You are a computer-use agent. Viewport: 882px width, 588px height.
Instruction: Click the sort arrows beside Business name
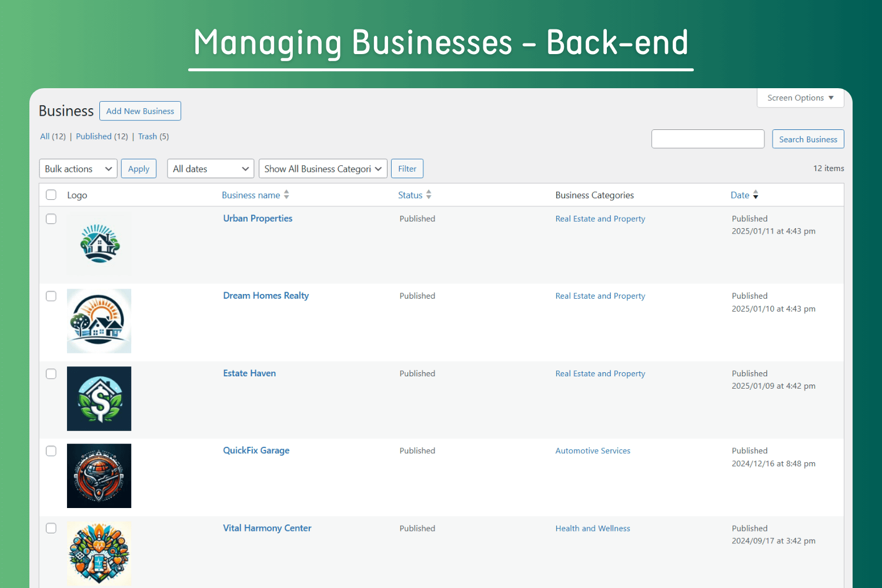[x=286, y=195]
